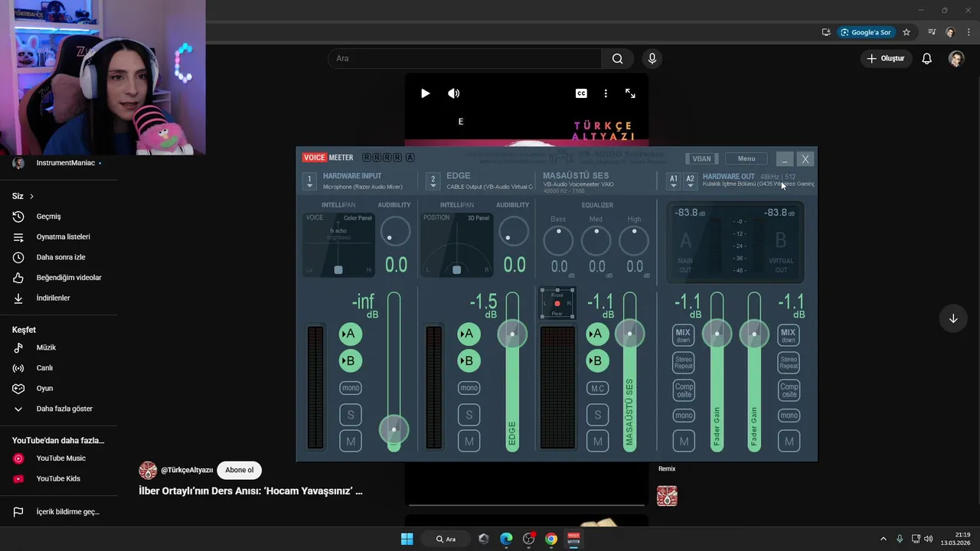The height and width of the screenshot is (551, 980).
Task: Subscribe with the Abone ol button
Action: pyautogui.click(x=239, y=470)
